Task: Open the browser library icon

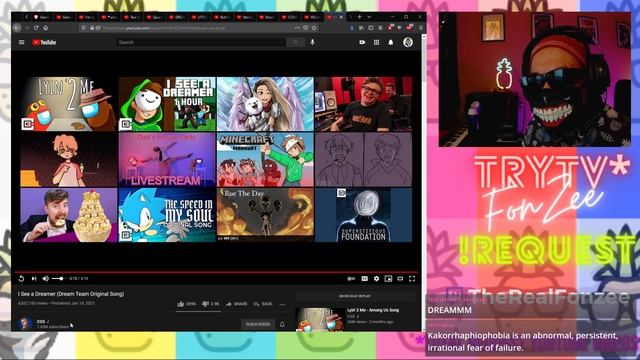Action: [361, 28]
